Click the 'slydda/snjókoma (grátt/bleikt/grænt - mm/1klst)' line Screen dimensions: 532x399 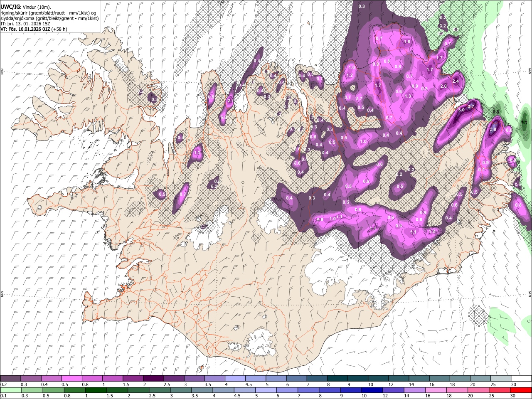(x=49, y=18)
